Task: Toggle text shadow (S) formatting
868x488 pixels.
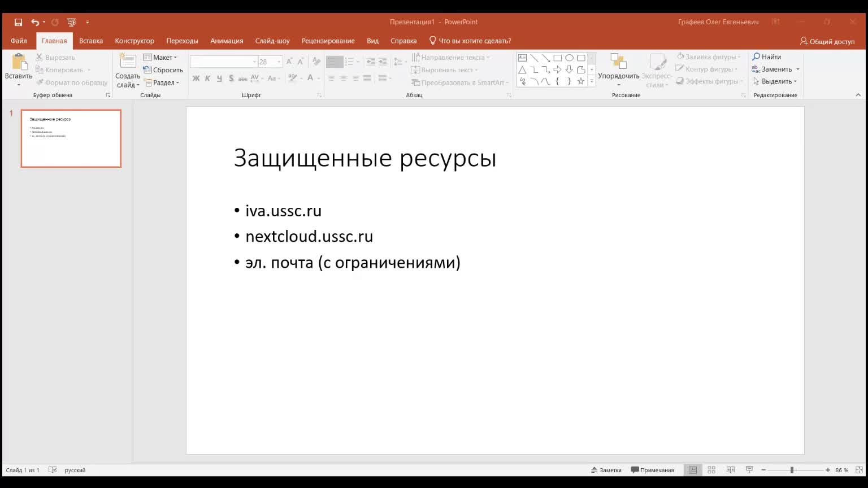Action: click(231, 79)
